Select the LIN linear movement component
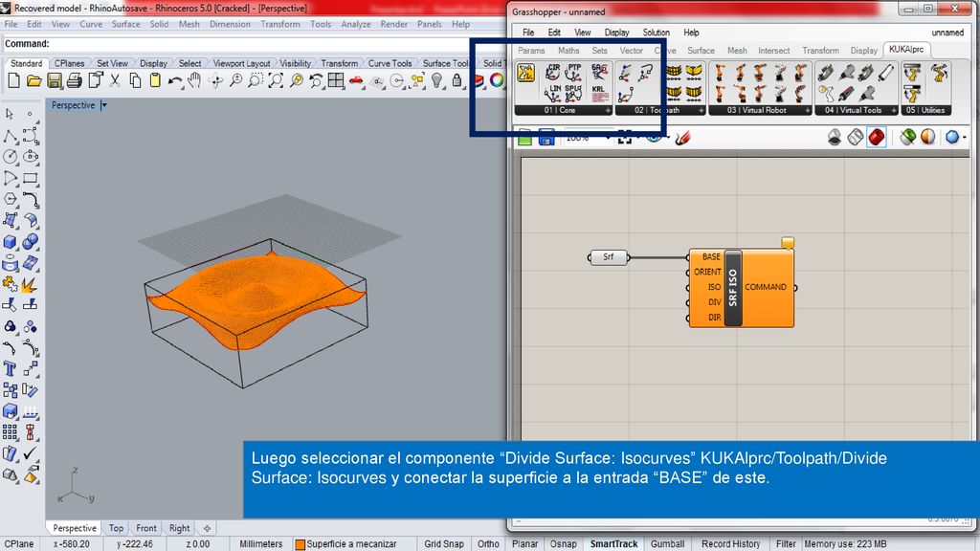Screen dimensions: 980x551 pyautogui.click(x=552, y=94)
